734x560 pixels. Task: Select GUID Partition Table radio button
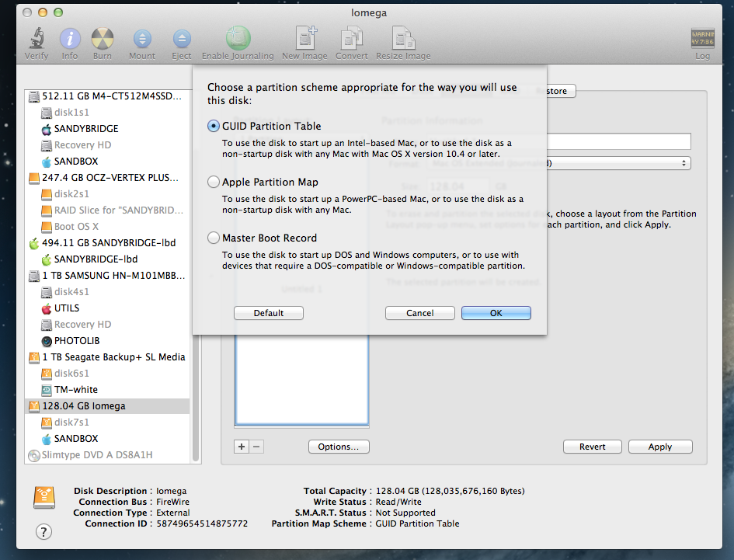click(214, 126)
